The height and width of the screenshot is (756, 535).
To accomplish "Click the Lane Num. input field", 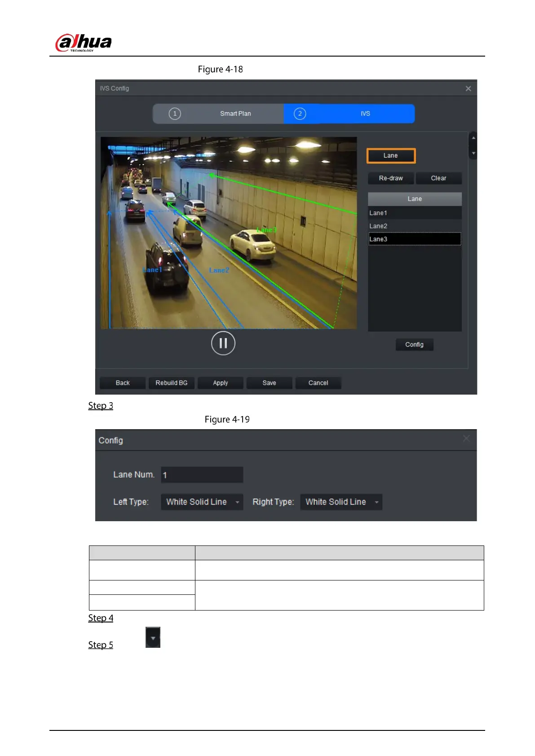I will click(202, 475).
